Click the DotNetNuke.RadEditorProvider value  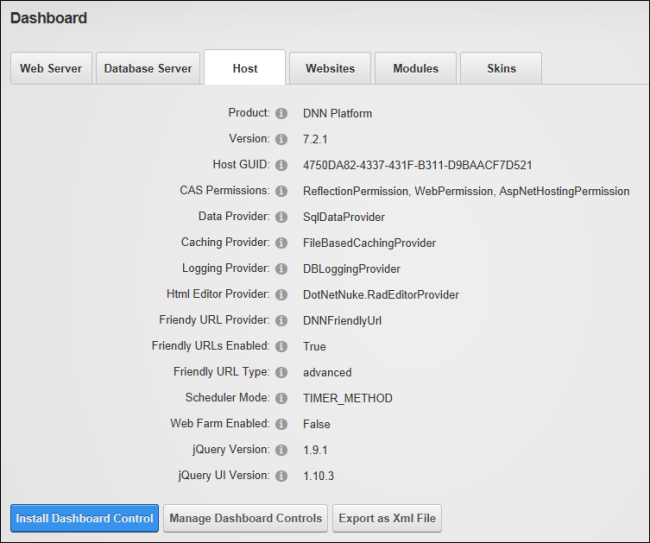pos(381,295)
